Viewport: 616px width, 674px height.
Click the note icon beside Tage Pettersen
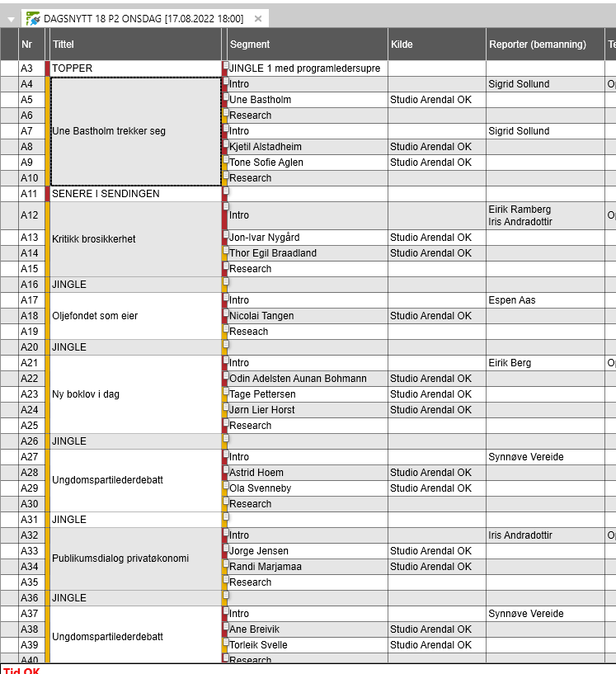click(x=225, y=391)
